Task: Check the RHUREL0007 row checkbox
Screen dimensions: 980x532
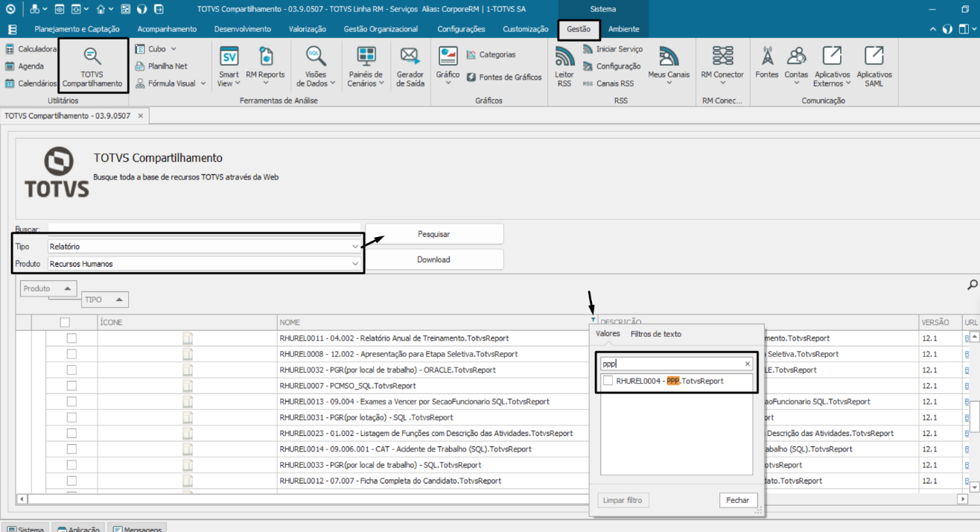Action: [71, 386]
